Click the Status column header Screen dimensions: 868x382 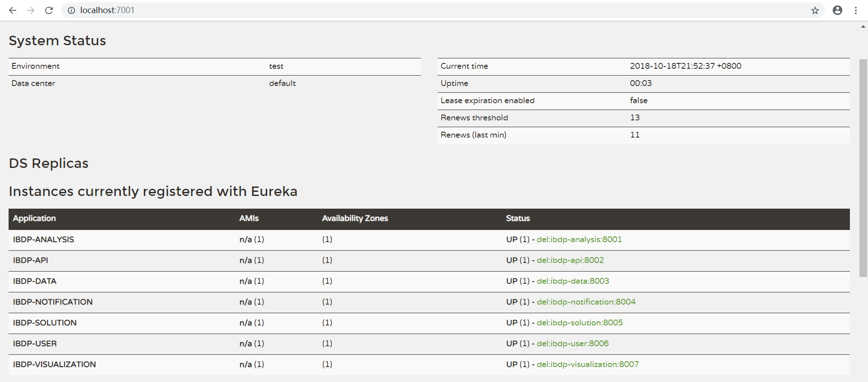tap(518, 218)
